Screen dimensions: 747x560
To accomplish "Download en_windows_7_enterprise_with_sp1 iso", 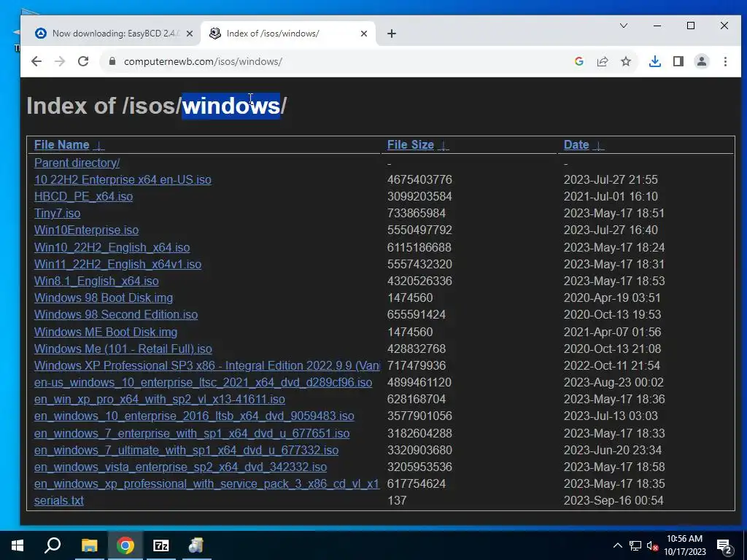I will coord(192,433).
